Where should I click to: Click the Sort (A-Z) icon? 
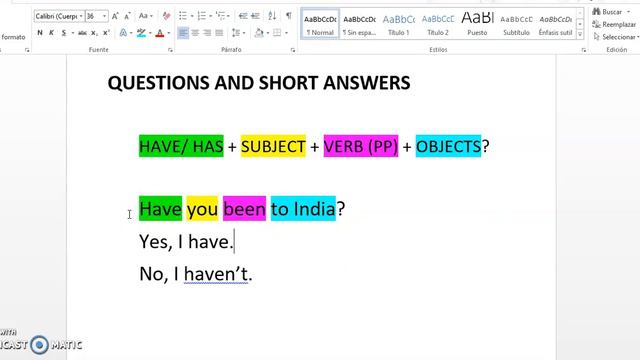(272, 16)
